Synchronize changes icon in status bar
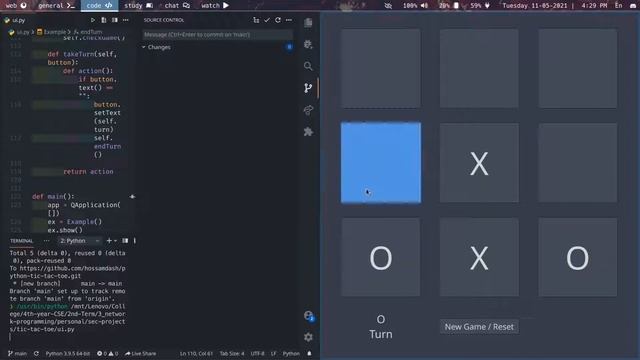 pyautogui.click(x=36, y=353)
